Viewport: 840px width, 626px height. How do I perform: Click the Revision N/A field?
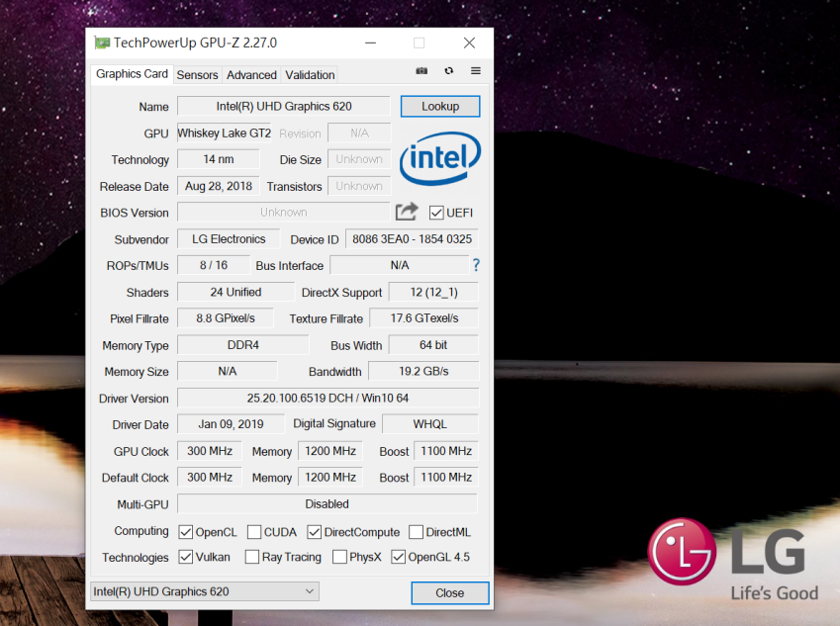[359, 133]
